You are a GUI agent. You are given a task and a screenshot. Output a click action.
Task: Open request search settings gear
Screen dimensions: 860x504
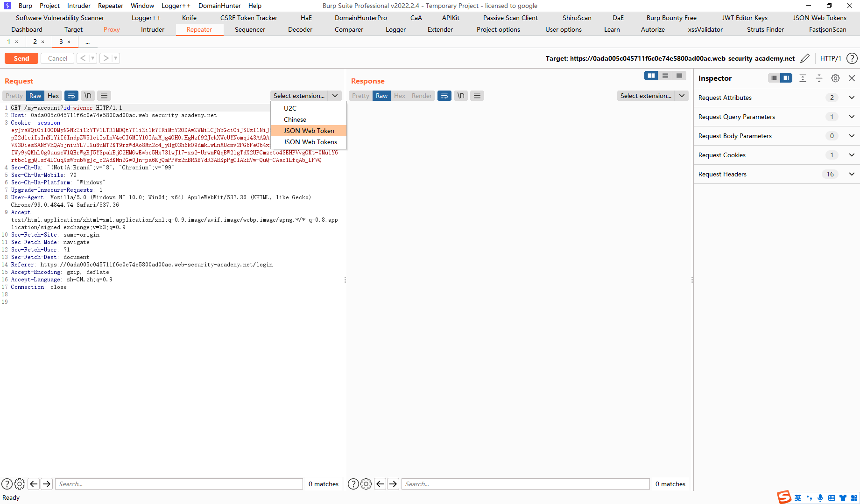[x=20, y=484]
